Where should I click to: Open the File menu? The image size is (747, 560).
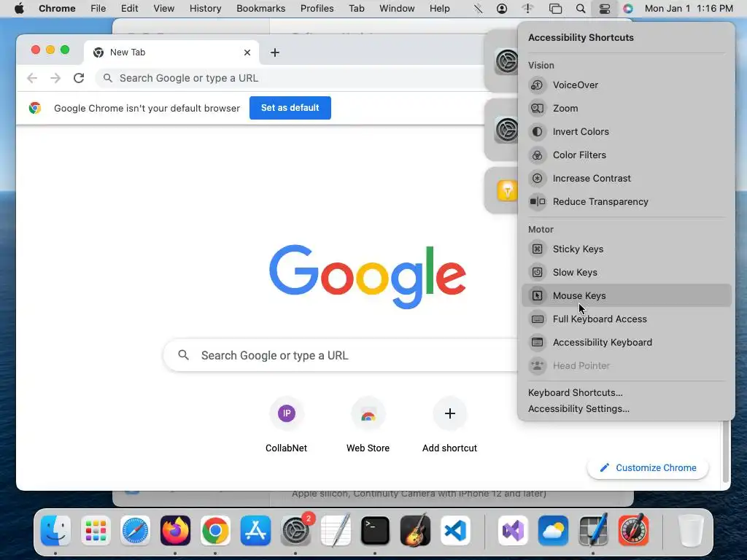coord(98,9)
